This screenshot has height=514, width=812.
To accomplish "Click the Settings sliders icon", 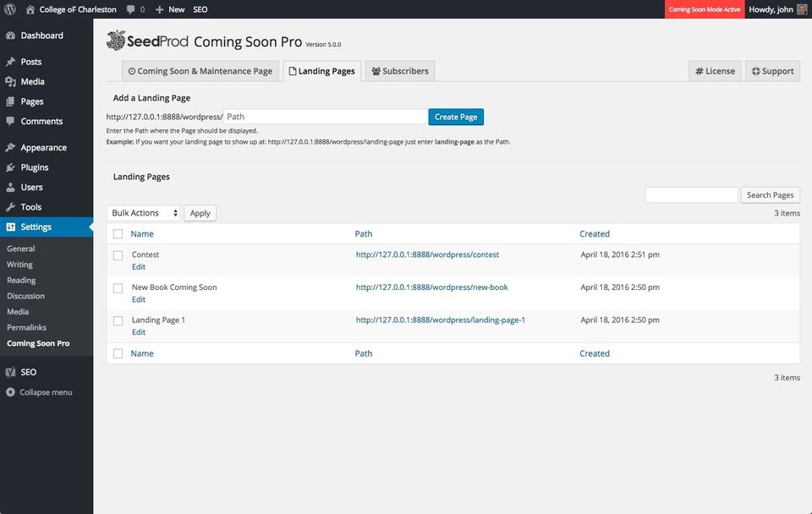I will coord(10,227).
